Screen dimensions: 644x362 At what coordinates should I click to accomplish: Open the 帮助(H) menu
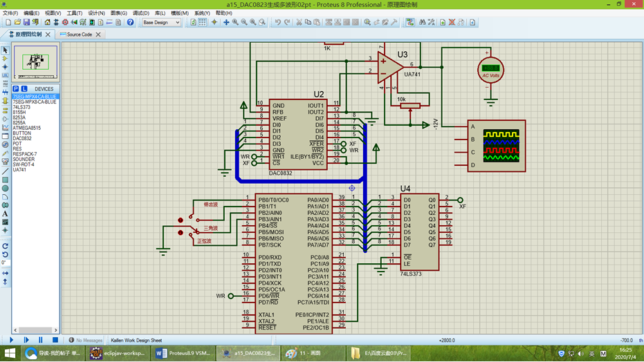click(224, 13)
